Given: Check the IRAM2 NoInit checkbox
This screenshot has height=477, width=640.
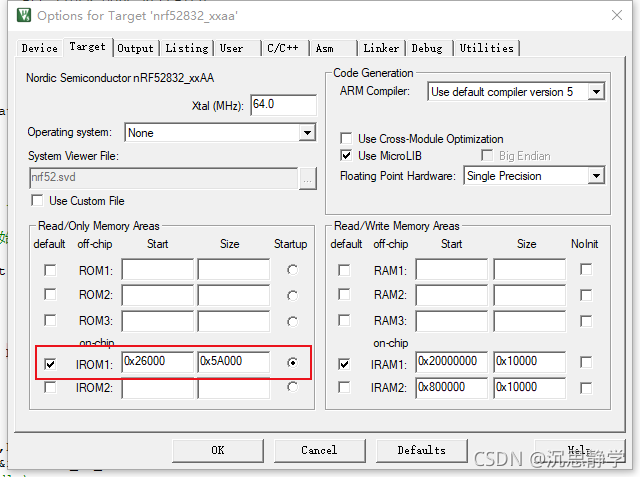Looking at the screenshot, I should pos(586,388).
